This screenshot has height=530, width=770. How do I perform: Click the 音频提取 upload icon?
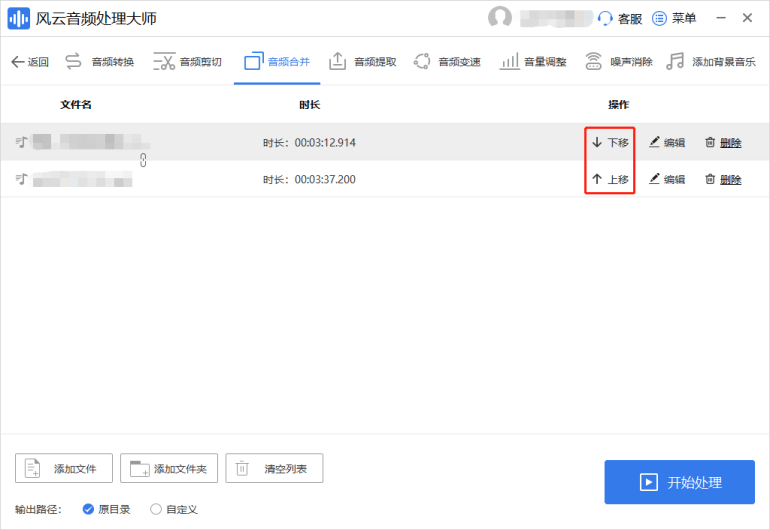[x=337, y=61]
